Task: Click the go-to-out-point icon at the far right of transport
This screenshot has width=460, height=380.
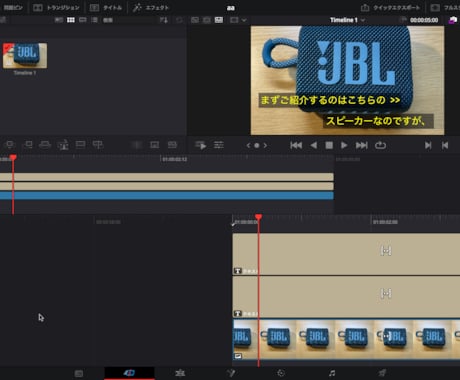Action: [445, 145]
